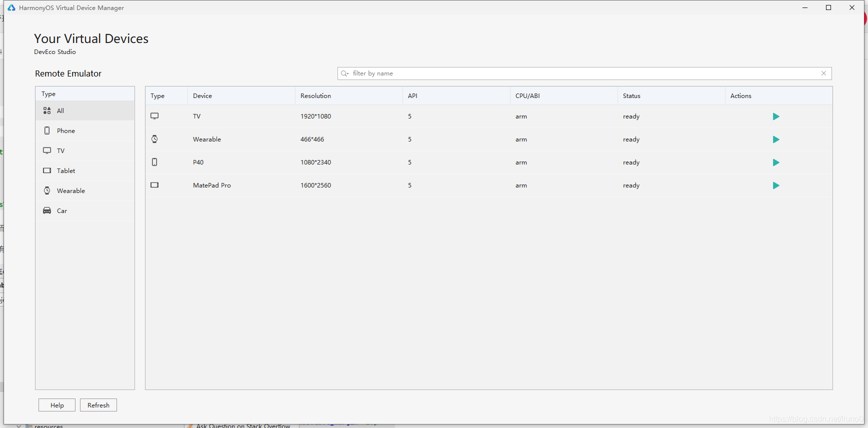Start the MatePad Pro emulator play button
Screen dimensions: 868x428
tap(776, 185)
